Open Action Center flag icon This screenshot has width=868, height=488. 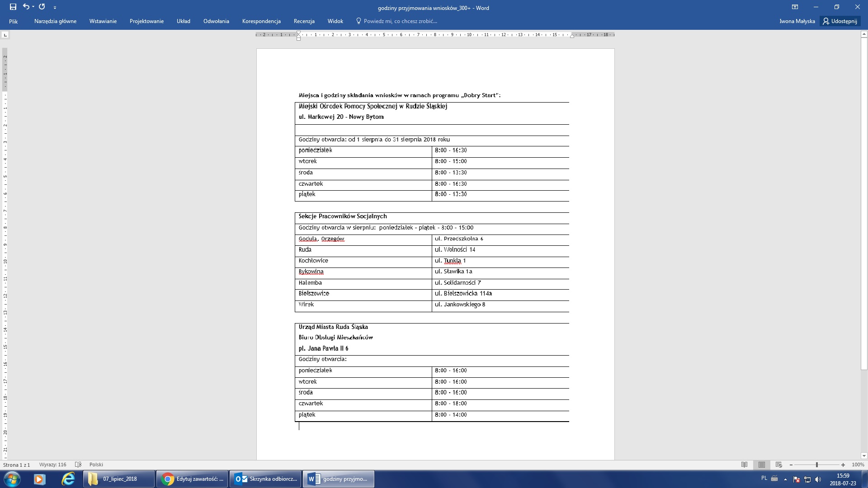(797, 479)
